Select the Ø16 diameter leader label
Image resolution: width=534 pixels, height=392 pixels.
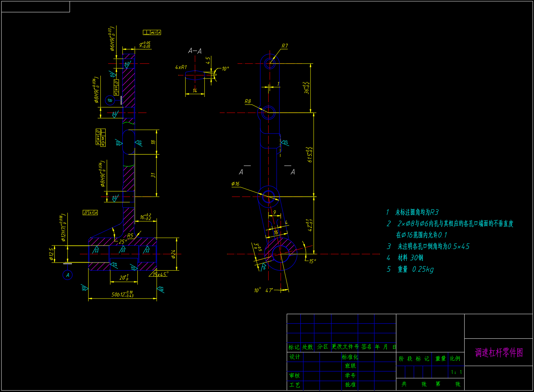point(235,184)
